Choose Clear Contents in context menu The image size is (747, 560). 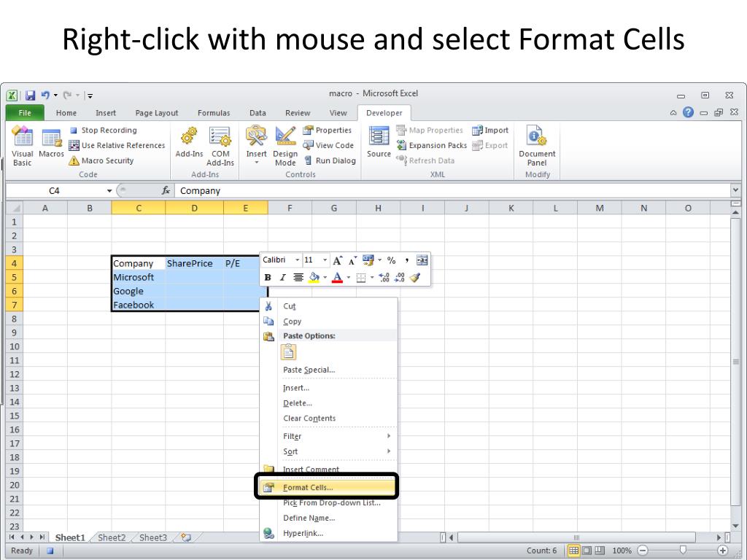[329, 419]
